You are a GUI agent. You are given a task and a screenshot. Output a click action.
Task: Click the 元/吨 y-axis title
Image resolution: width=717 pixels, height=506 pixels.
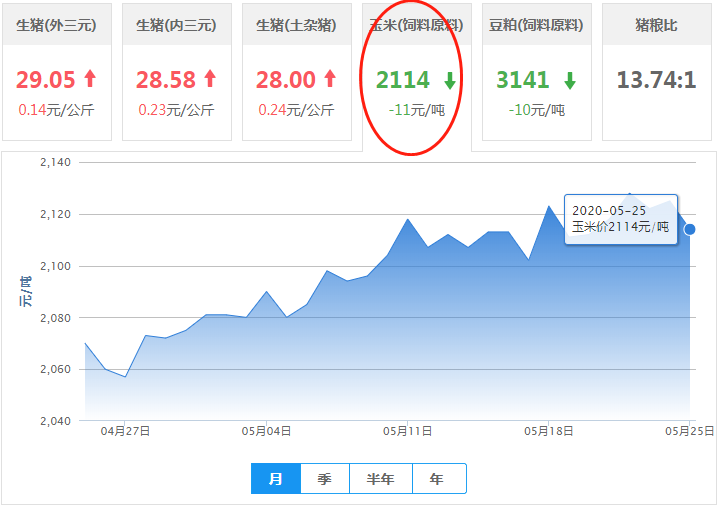pyautogui.click(x=26, y=291)
